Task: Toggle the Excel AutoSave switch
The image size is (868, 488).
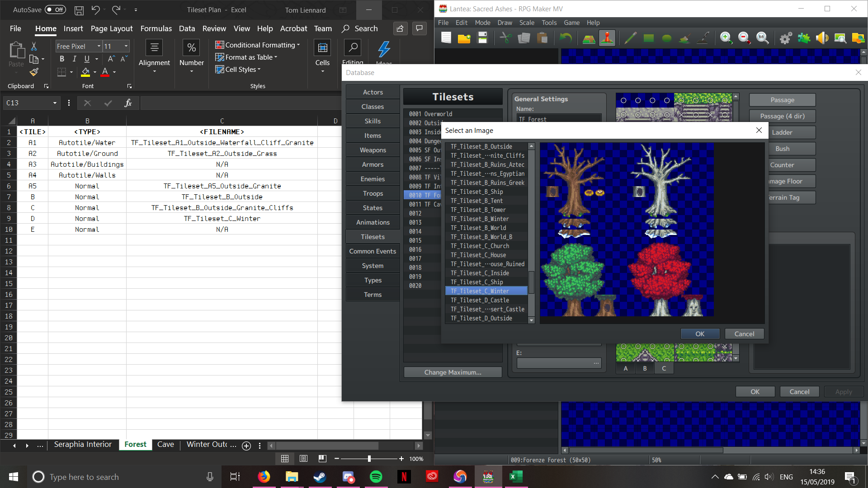Action: tap(55, 9)
